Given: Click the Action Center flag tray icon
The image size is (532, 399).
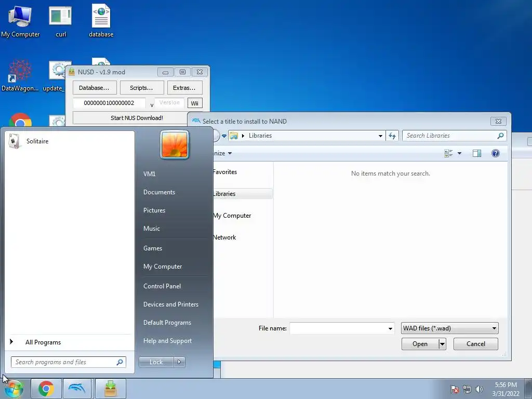Looking at the screenshot, I should coord(454,389).
